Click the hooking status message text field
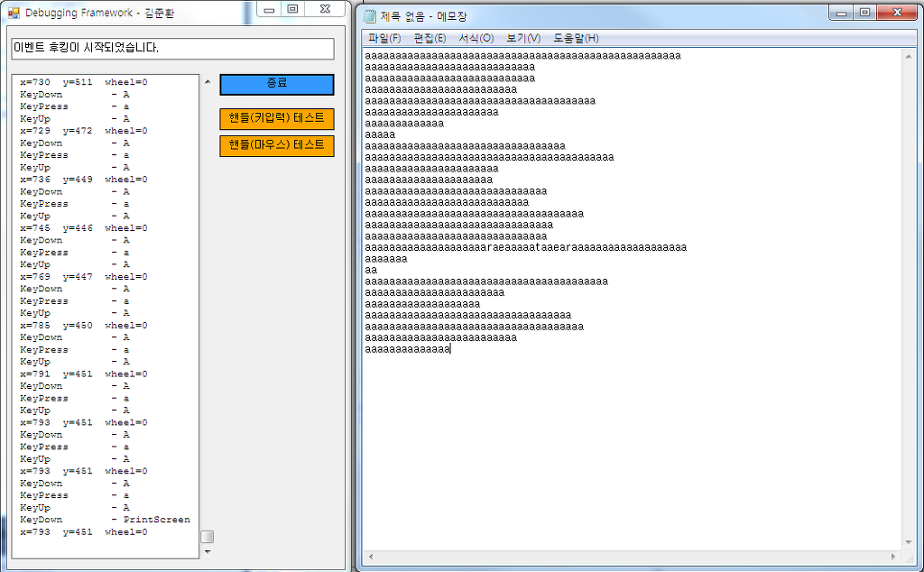Screen dimensions: 924x572 tap(172, 48)
